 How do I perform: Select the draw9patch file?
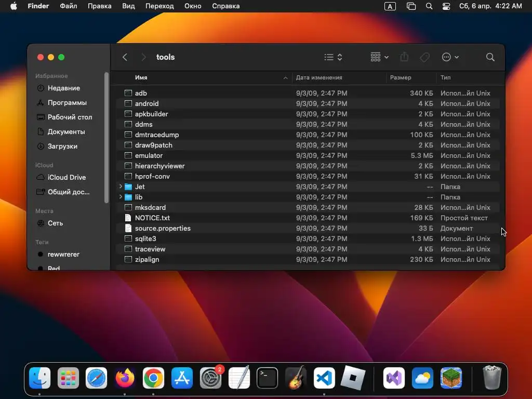coord(153,145)
